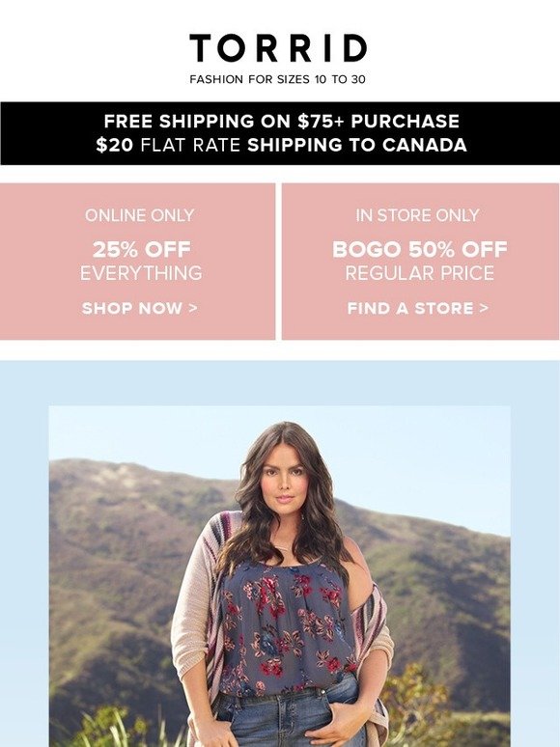Screen dimensions: 560x747
Task: Click the '25% OFF' offer text
Action: tap(142, 249)
